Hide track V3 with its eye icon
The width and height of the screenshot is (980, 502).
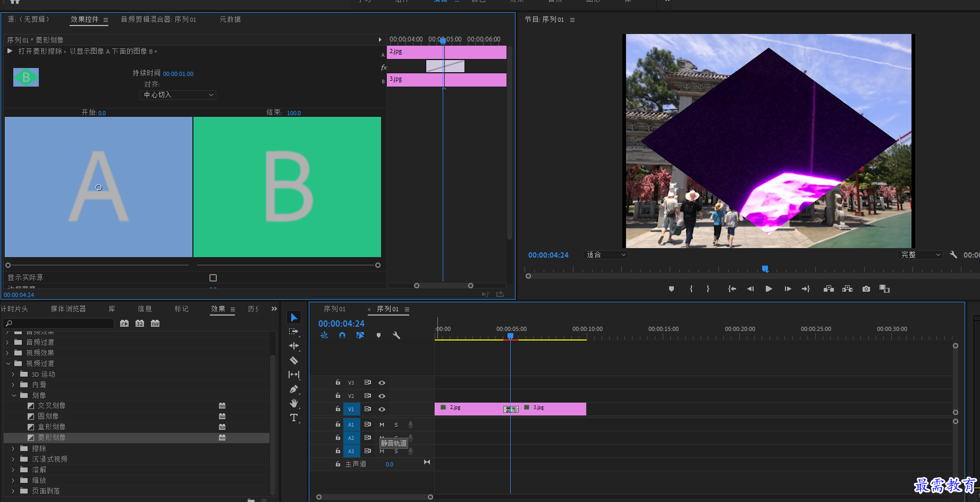pyautogui.click(x=382, y=382)
